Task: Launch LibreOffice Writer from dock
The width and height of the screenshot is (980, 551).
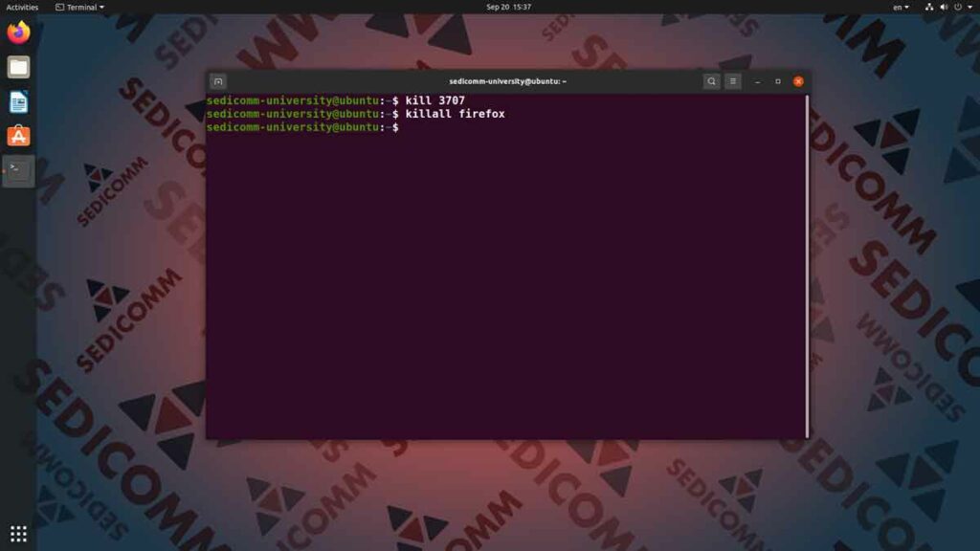Action: [x=18, y=101]
